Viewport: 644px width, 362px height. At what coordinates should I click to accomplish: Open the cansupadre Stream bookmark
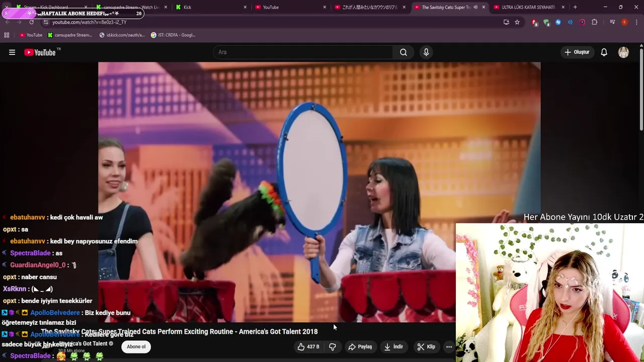click(x=70, y=35)
